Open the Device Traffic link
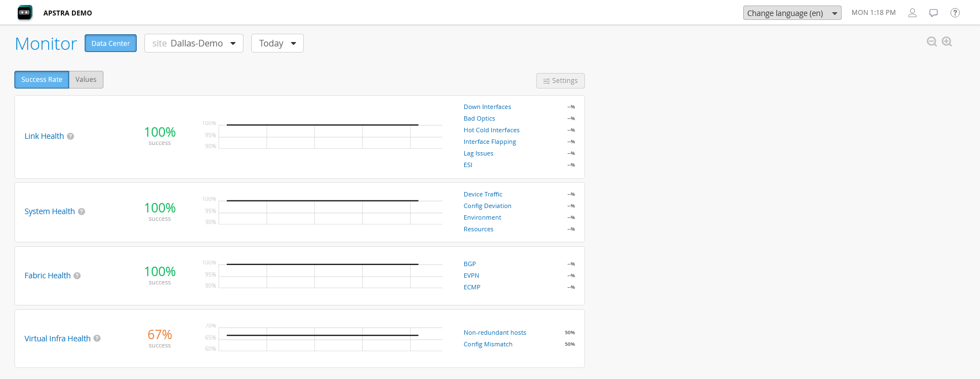 [483, 194]
